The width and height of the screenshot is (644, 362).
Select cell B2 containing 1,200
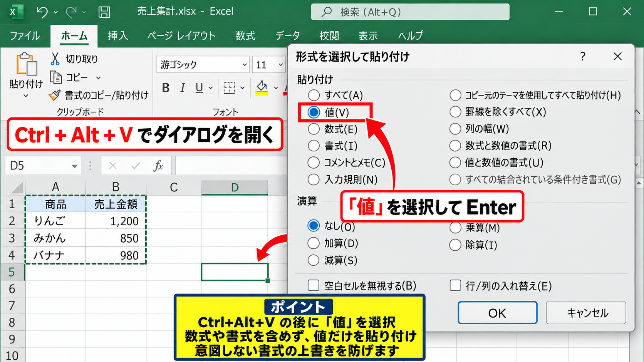pyautogui.click(x=116, y=221)
